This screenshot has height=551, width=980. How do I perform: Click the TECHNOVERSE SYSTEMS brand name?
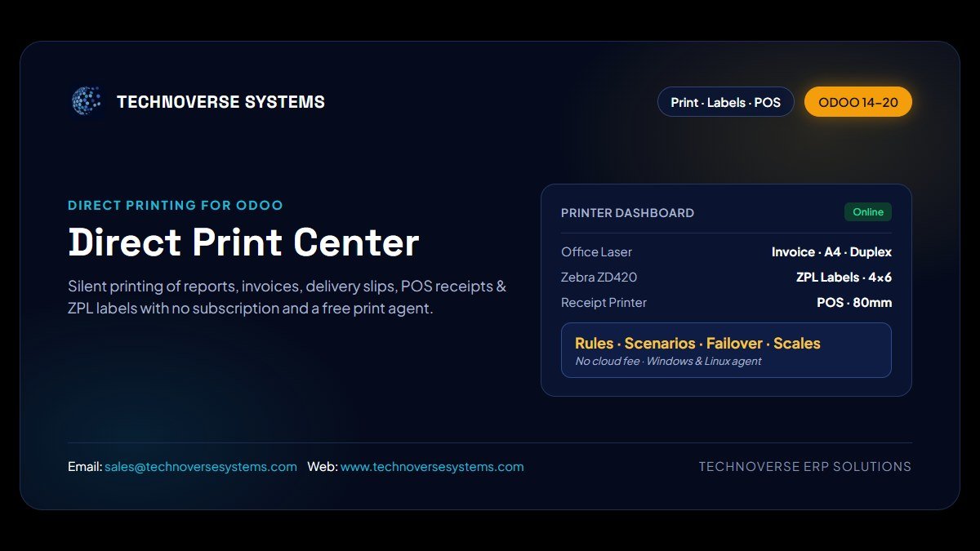click(220, 102)
